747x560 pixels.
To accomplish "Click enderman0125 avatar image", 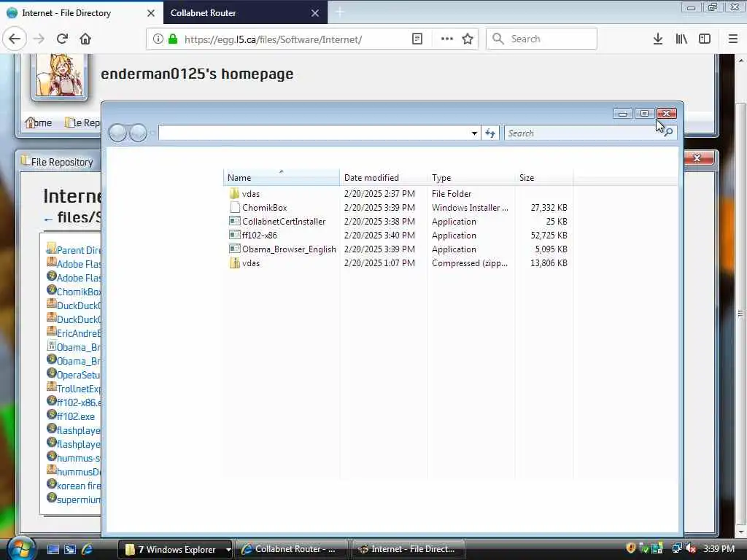I will click(59, 75).
